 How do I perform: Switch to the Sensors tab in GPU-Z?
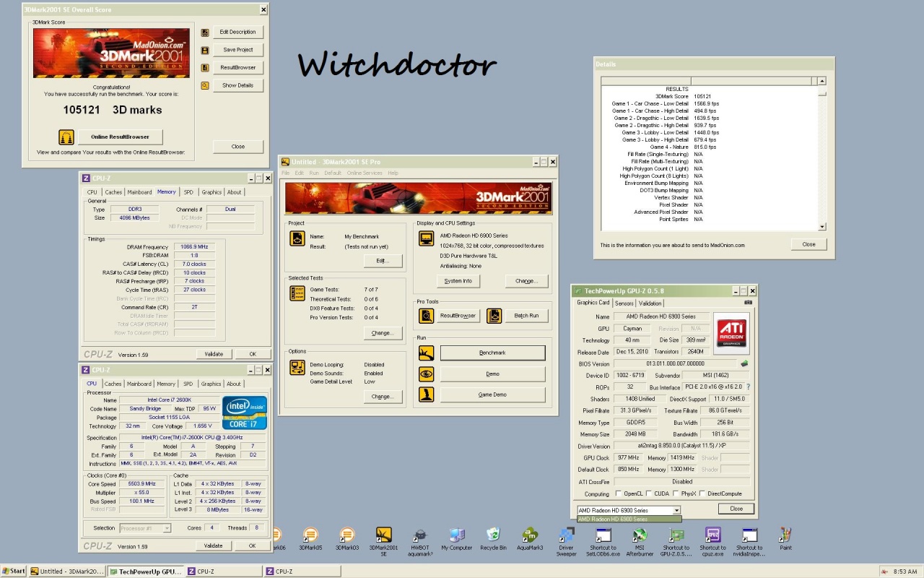pos(624,303)
